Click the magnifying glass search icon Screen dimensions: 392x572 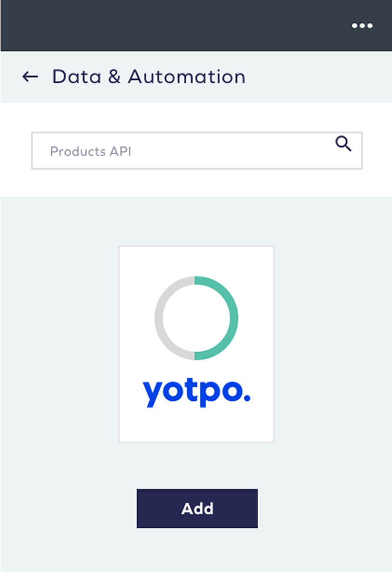344,144
